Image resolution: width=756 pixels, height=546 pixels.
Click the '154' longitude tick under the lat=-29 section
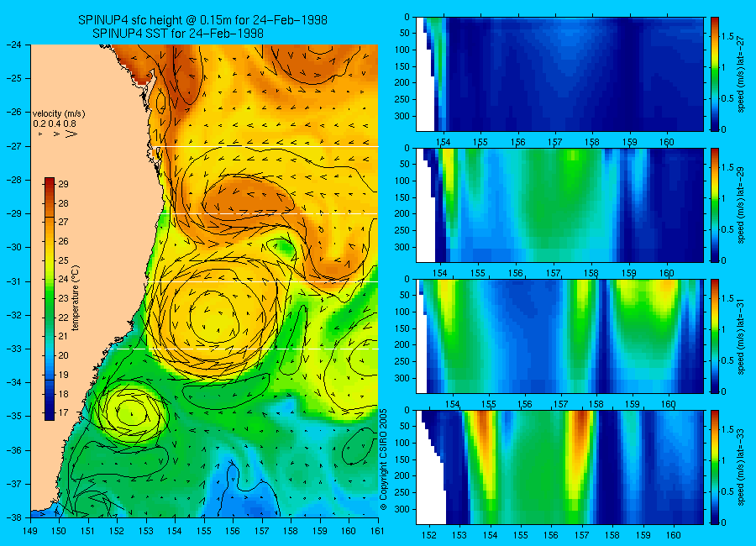(x=440, y=274)
